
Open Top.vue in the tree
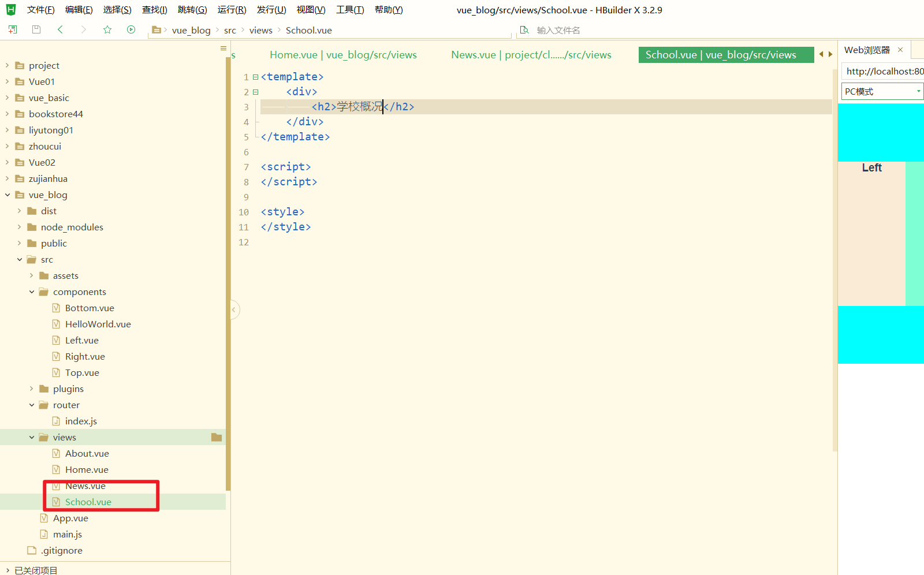point(82,372)
